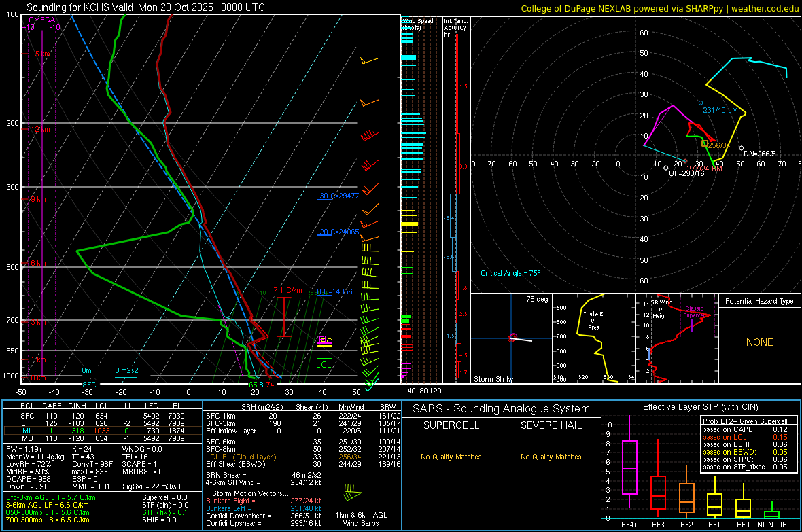Click the SR Wind v. Height label
This screenshot has width=802, height=532.
coord(661,309)
